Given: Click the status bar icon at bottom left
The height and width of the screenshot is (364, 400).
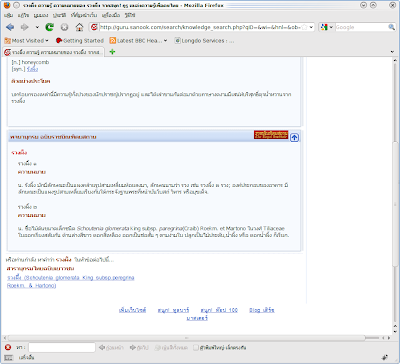Looking at the screenshot, I should tap(9, 358).
